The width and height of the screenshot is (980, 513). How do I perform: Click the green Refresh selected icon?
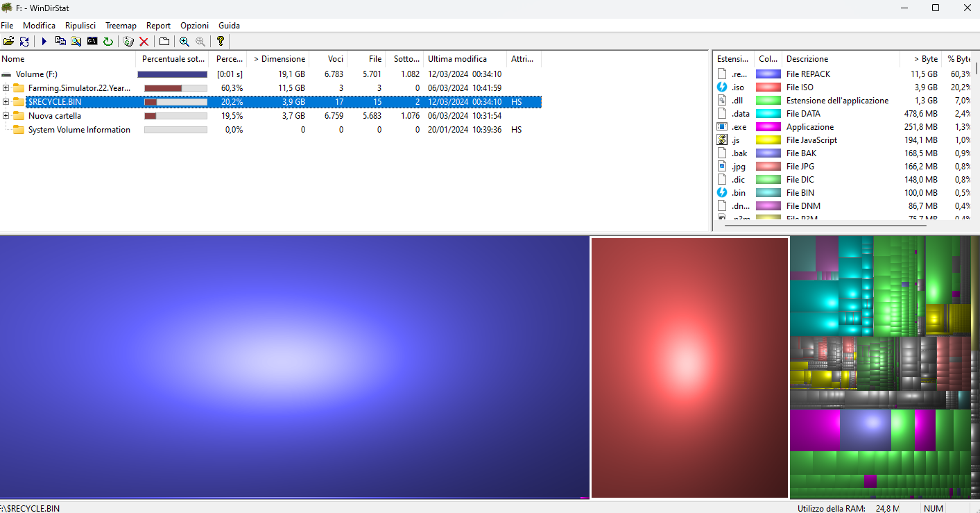[108, 42]
